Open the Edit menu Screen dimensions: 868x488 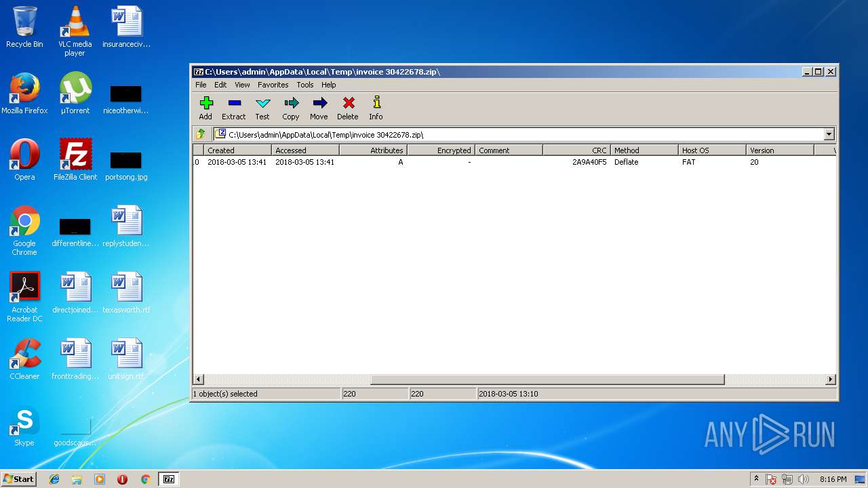coord(220,85)
